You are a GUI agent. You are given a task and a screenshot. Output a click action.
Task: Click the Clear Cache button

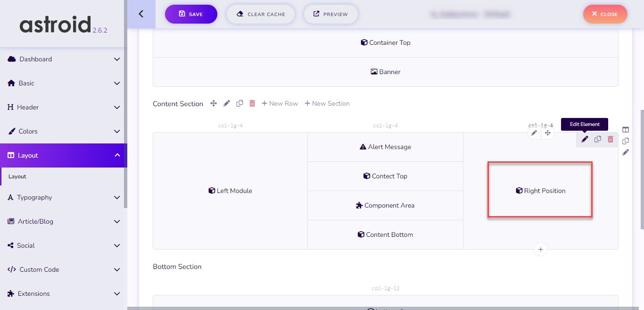pos(261,14)
